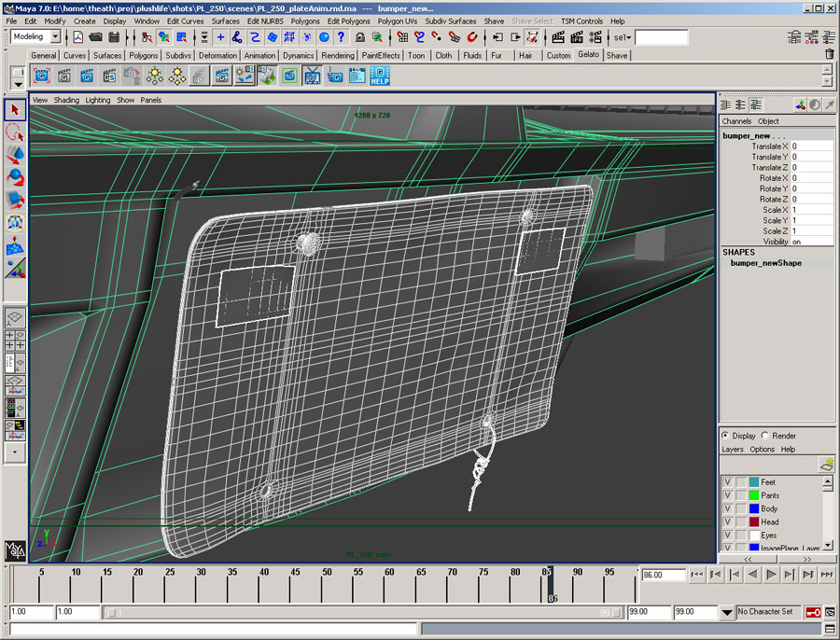Switch to four-view layout icon
Viewport: 840px width, 640px height.
(15, 341)
